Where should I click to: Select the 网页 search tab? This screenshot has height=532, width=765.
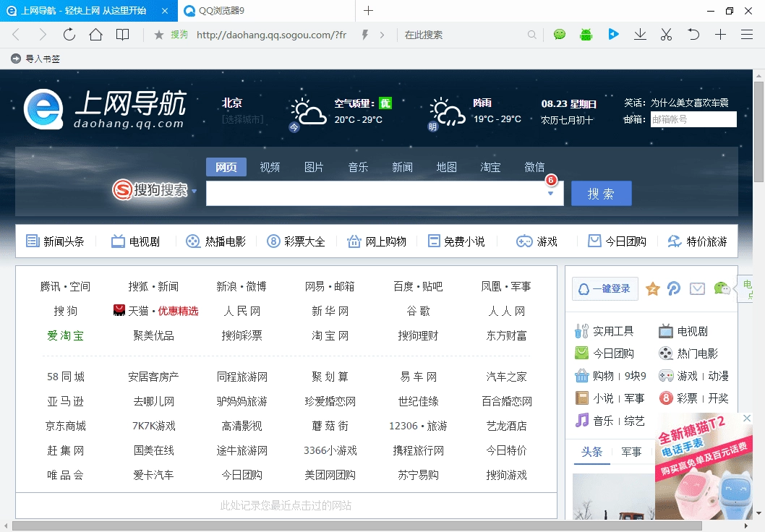(226, 167)
